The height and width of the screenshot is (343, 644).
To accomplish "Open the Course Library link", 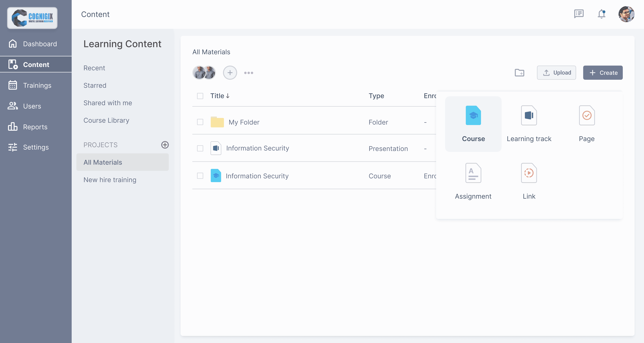I will (106, 120).
